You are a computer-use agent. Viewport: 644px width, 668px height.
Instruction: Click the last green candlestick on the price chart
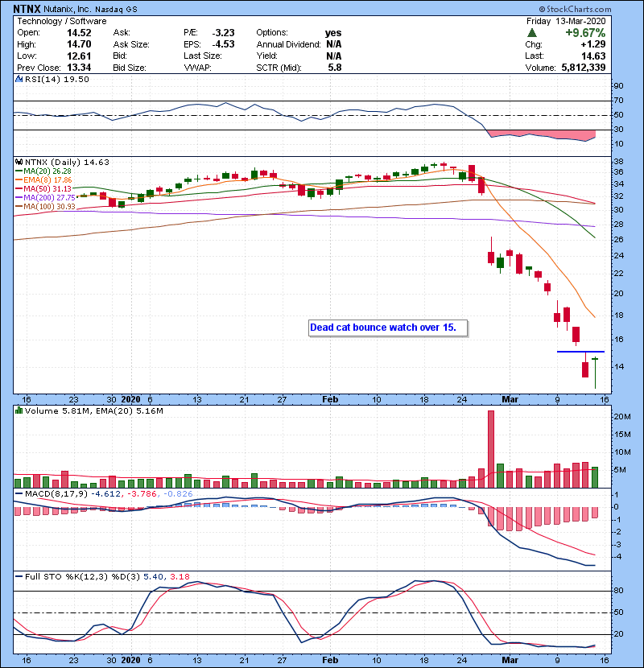(595, 373)
